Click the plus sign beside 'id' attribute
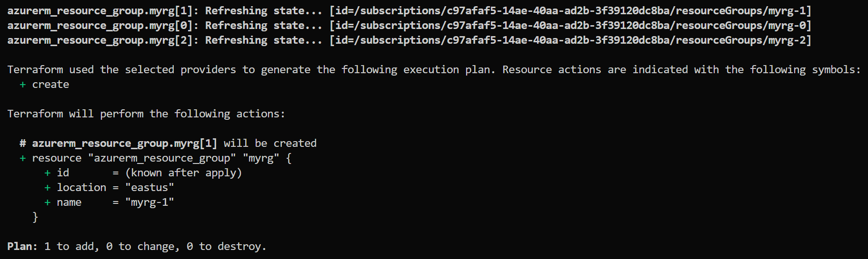This screenshot has height=259, width=868. point(47,173)
